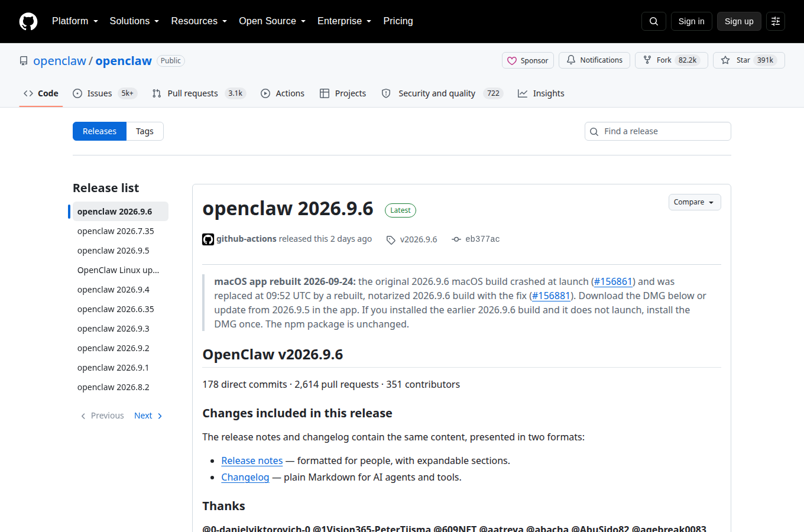Select openclaw 2026.7.35 in release list

pos(121,231)
